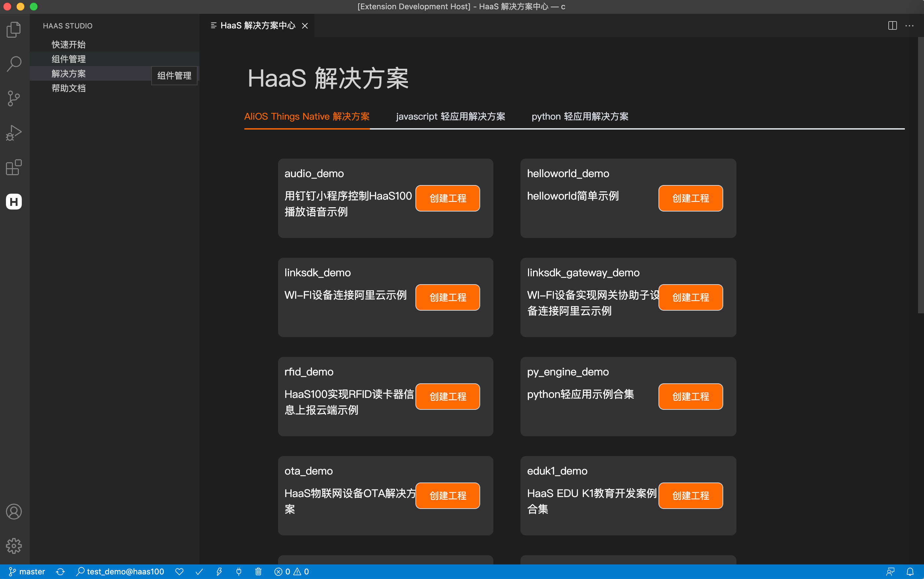
Task: Open the Manage settings gear icon
Action: [14, 546]
